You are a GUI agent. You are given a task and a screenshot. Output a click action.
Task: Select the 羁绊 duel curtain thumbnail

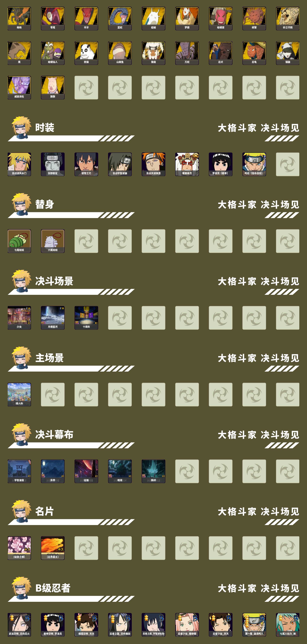(x=153, y=471)
